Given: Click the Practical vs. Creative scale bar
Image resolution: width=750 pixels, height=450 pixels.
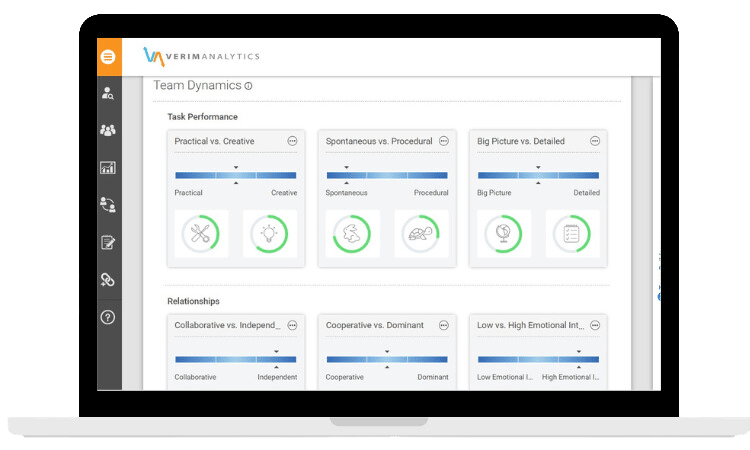Looking at the screenshot, I should tap(236, 176).
